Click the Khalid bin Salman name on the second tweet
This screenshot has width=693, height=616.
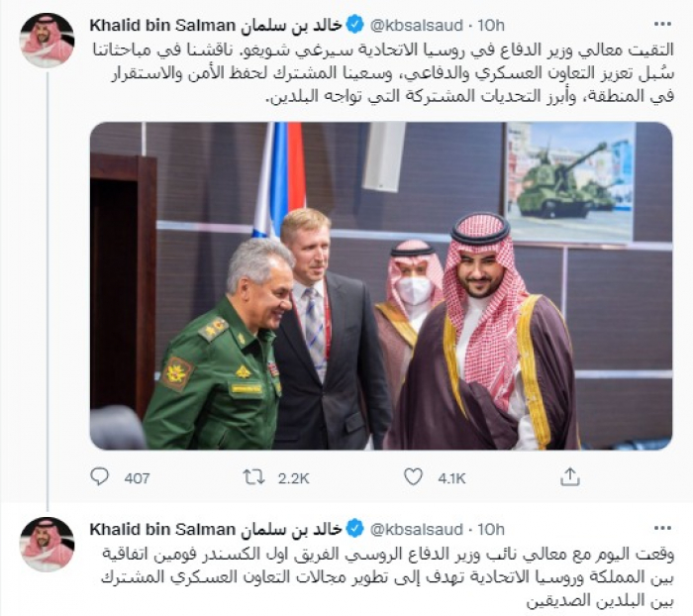click(216, 530)
